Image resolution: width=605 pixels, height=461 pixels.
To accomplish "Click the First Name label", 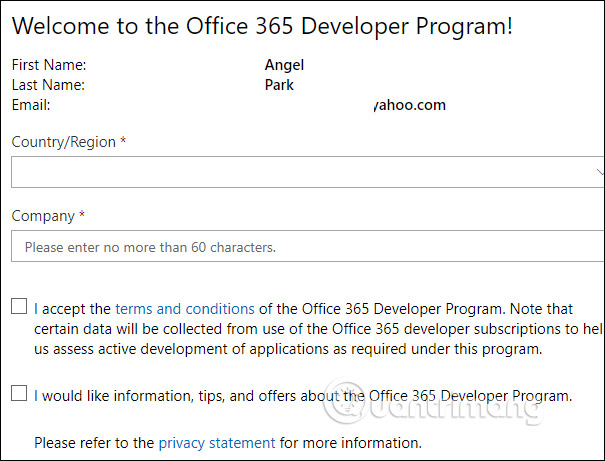I will (49, 65).
